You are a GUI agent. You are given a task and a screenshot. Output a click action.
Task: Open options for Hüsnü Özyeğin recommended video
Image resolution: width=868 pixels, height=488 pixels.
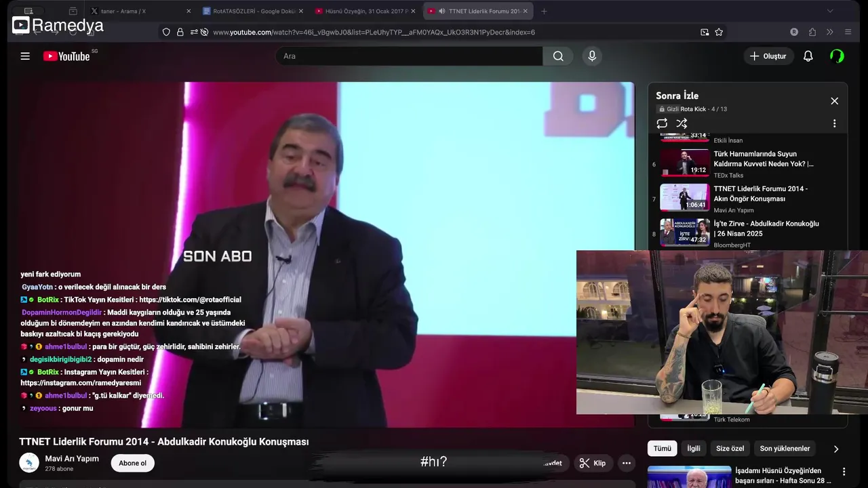[x=844, y=472]
